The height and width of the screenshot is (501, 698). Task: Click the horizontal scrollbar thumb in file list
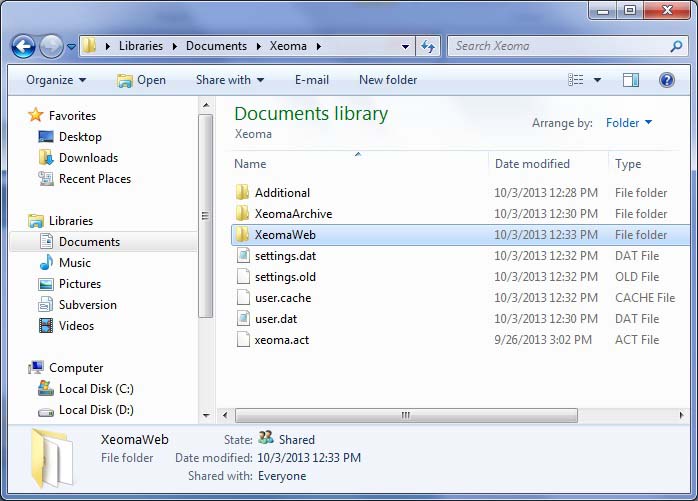[x=406, y=415]
